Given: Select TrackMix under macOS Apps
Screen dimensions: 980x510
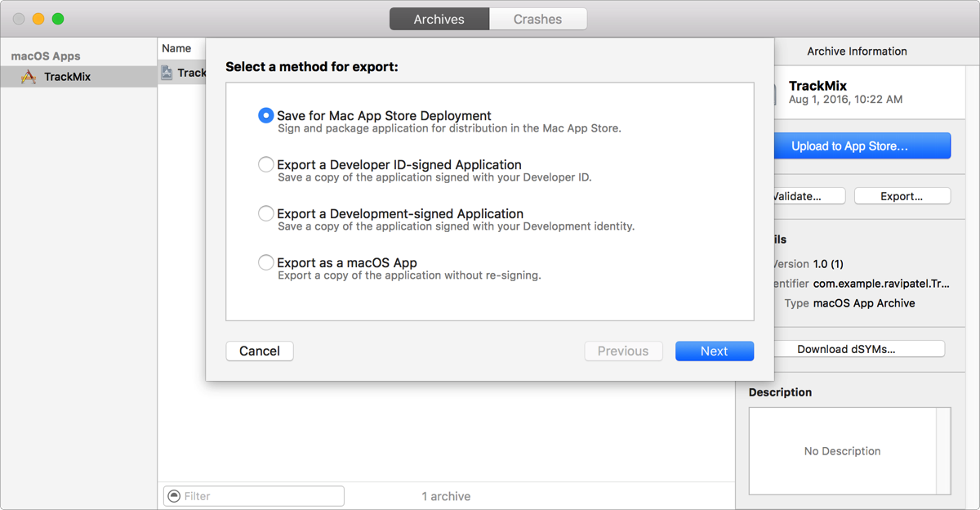Looking at the screenshot, I should [x=67, y=77].
